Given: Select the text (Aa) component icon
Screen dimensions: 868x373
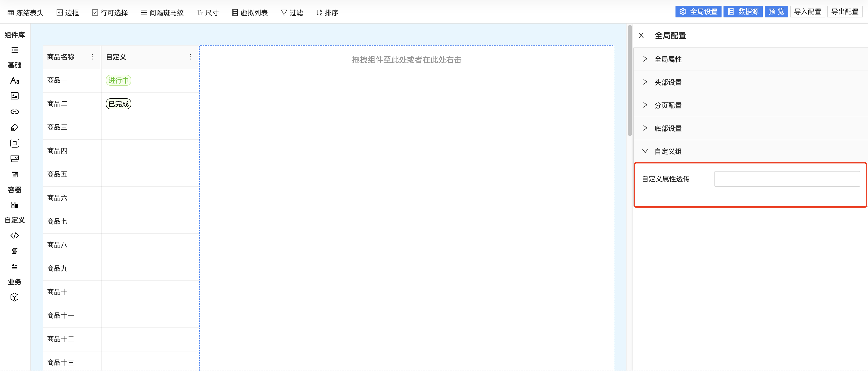Looking at the screenshot, I should pos(14,81).
